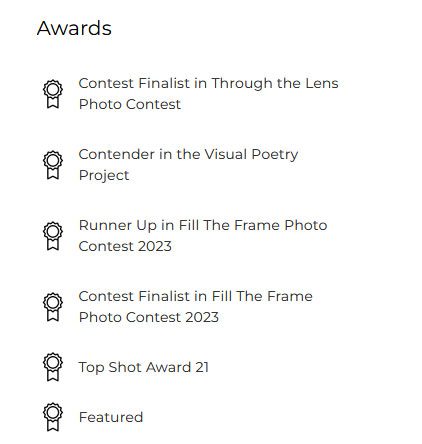Screen dimensions: 422x444
Task: Open the Top Shot Award 21 entry
Action: tap(144, 367)
